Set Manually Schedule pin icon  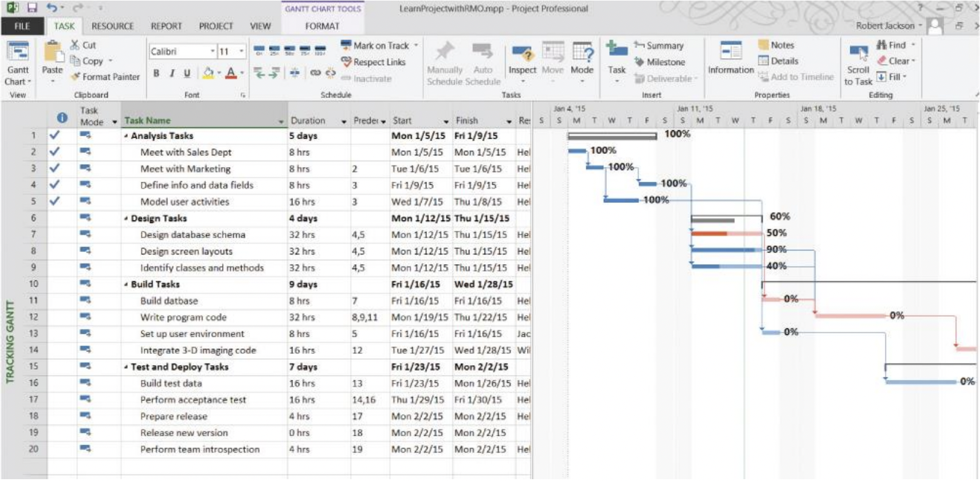[445, 51]
